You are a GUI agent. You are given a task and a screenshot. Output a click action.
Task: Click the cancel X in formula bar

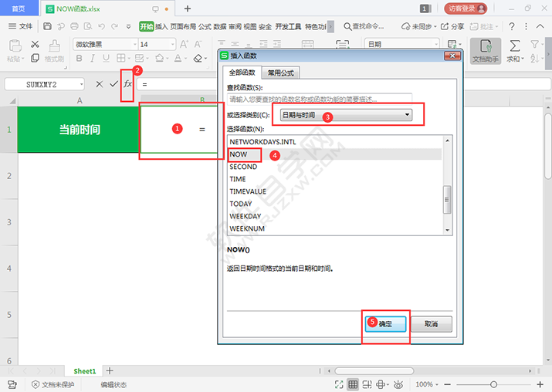(x=100, y=84)
